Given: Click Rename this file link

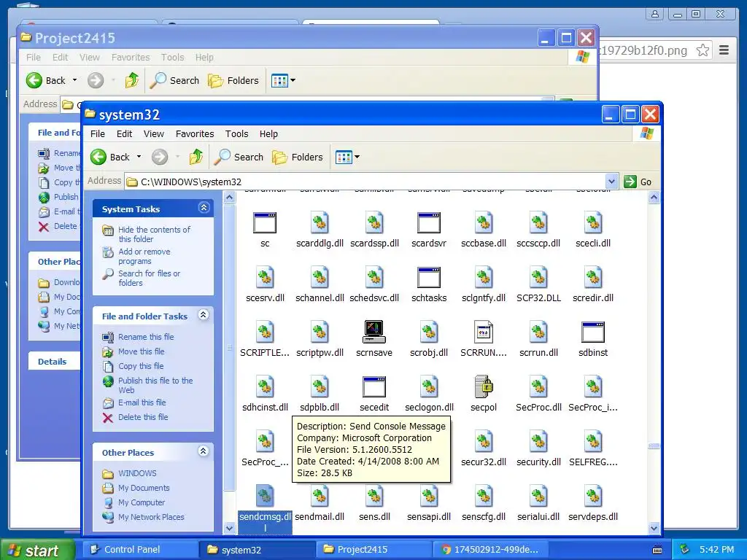Looking at the screenshot, I should tap(146, 337).
